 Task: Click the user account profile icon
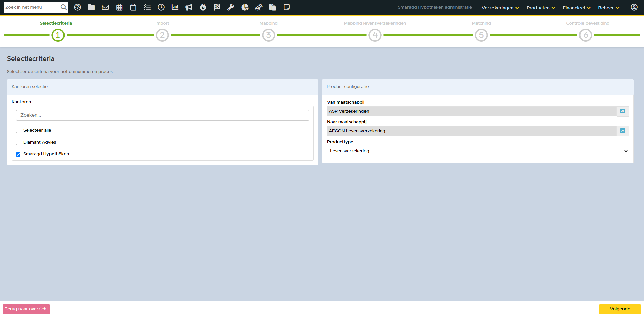click(x=634, y=7)
